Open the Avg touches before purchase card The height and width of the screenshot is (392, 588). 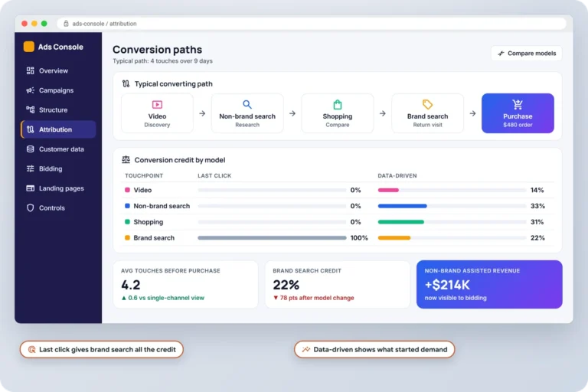pos(185,284)
